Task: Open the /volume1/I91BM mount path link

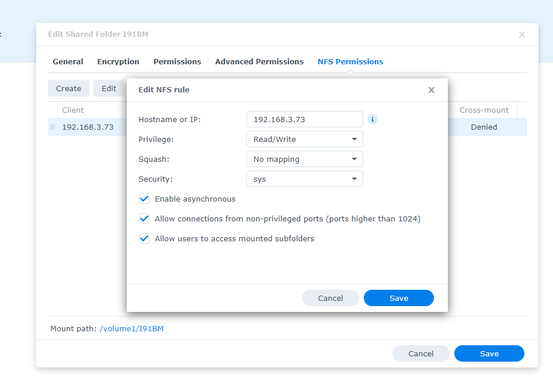Action: point(131,329)
